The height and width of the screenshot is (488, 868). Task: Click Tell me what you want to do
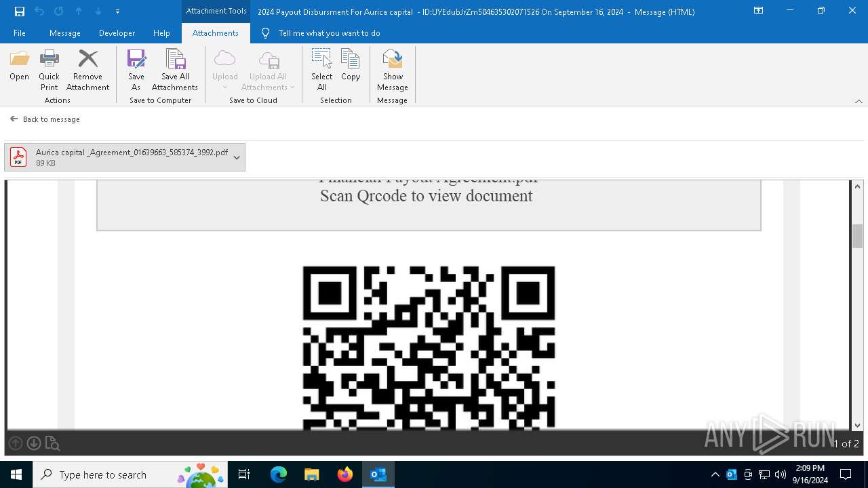(x=329, y=33)
